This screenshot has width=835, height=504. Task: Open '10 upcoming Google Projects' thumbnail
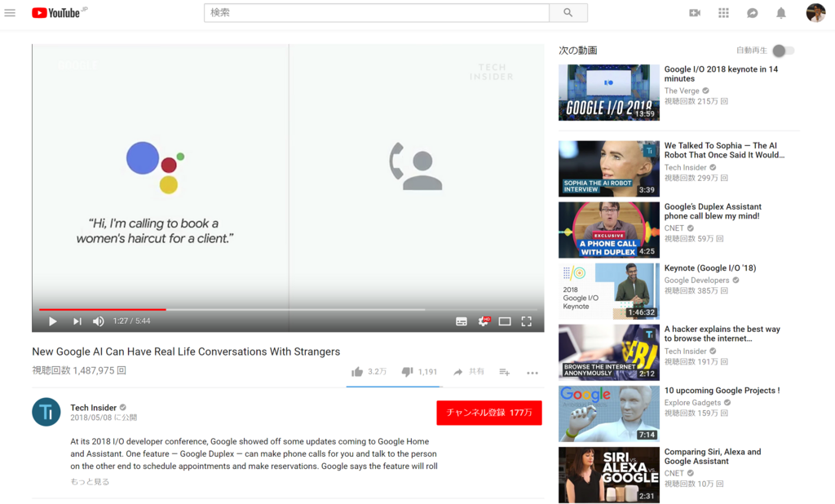pyautogui.click(x=608, y=414)
